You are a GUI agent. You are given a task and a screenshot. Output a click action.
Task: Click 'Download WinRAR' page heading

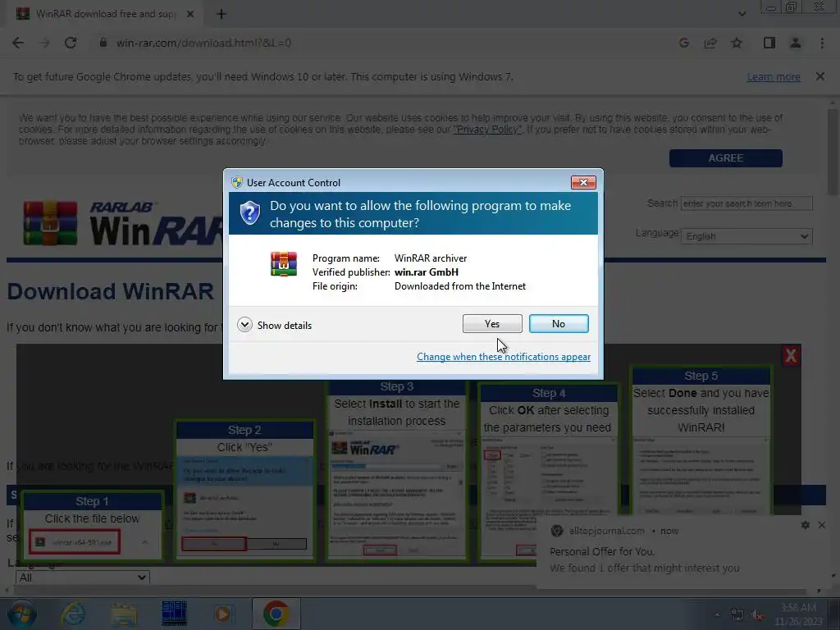click(x=111, y=291)
